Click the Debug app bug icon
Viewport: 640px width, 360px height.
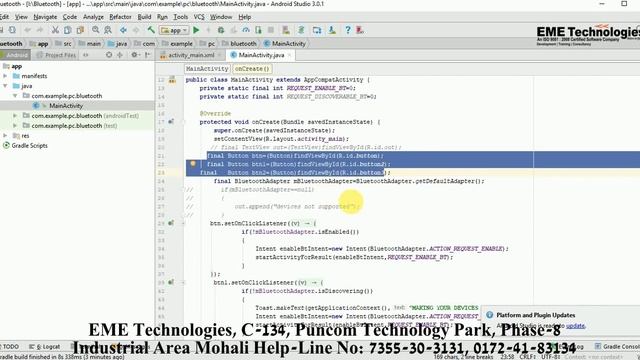coord(221,30)
